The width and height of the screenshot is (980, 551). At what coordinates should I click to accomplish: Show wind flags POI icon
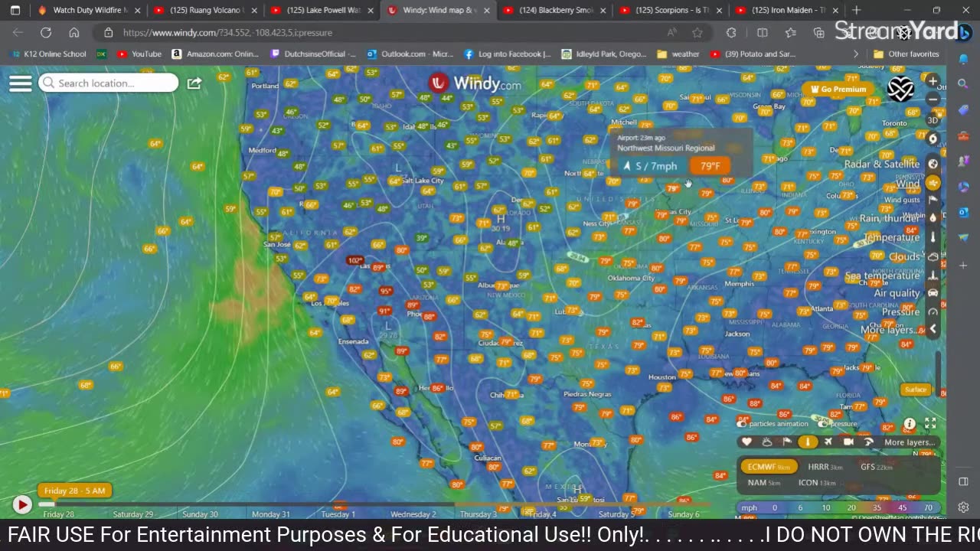click(786, 442)
